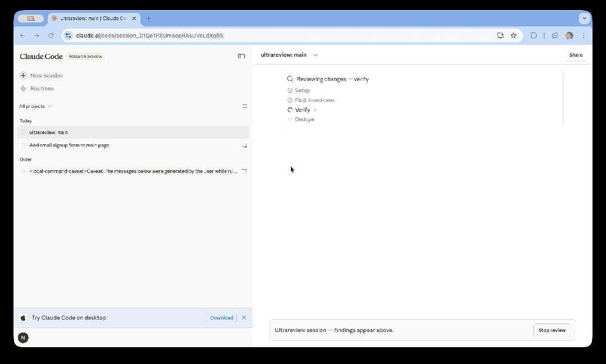Click the Share button
The height and width of the screenshot is (364, 606).
tap(576, 55)
